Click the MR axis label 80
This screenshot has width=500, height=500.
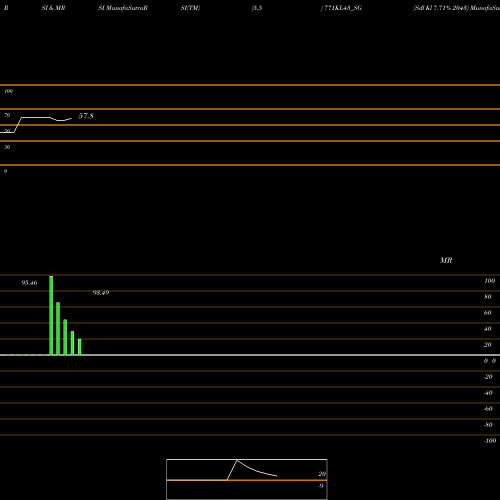click(x=488, y=297)
